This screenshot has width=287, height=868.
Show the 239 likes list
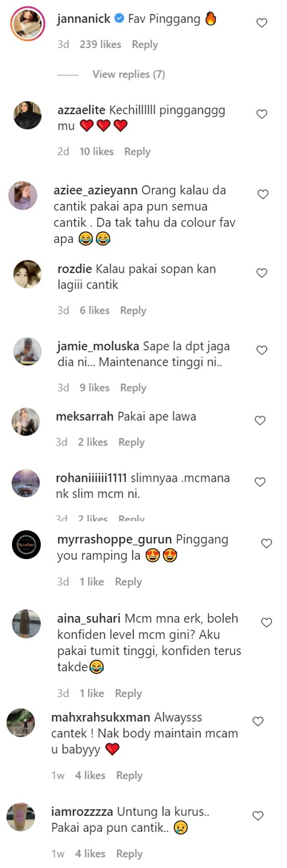101,44
